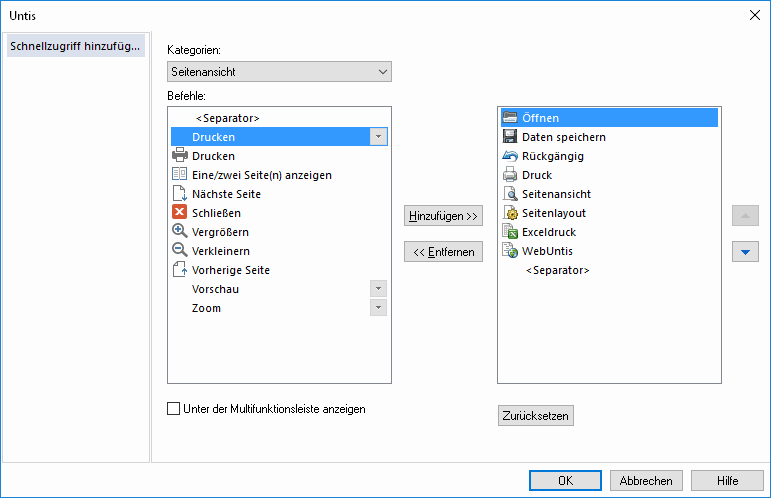Expand the Vorschau dropdown arrow
Screen dimensions: 771x498
pos(378,289)
